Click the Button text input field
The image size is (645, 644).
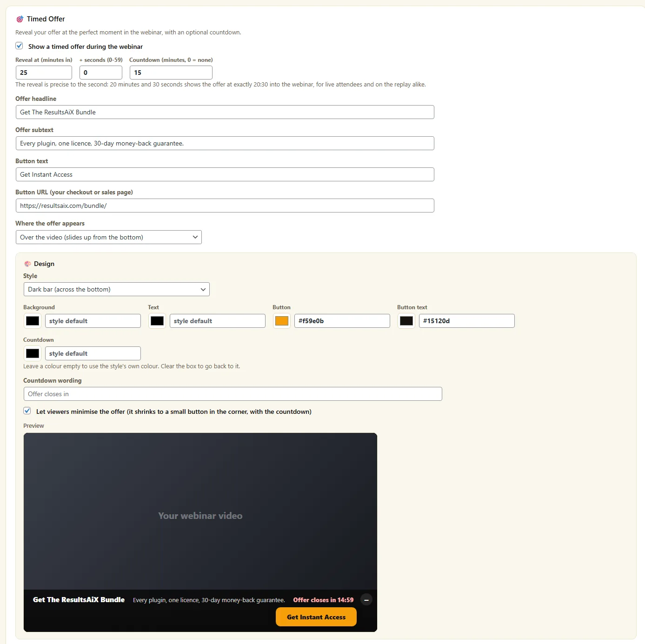click(225, 174)
